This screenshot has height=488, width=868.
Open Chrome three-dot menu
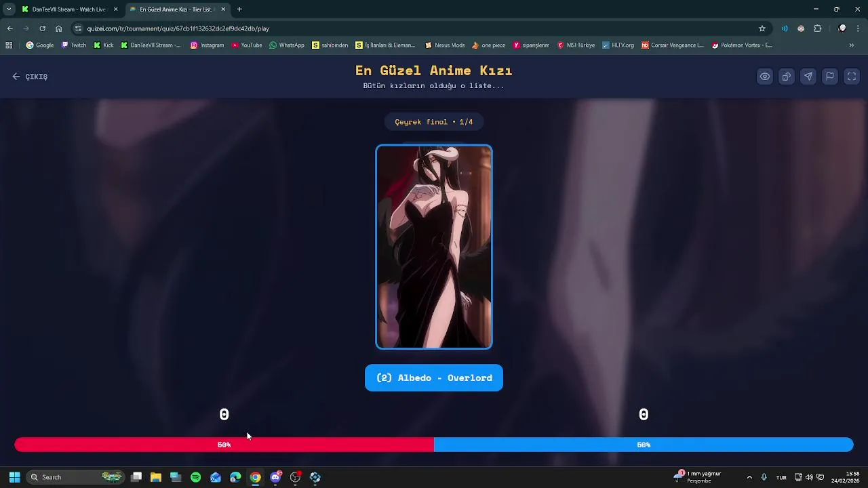(x=859, y=28)
